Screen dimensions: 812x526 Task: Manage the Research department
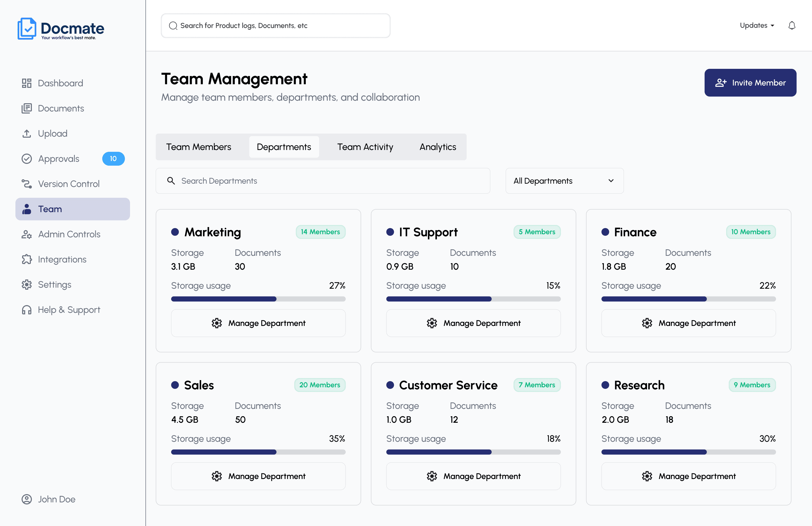(x=688, y=476)
